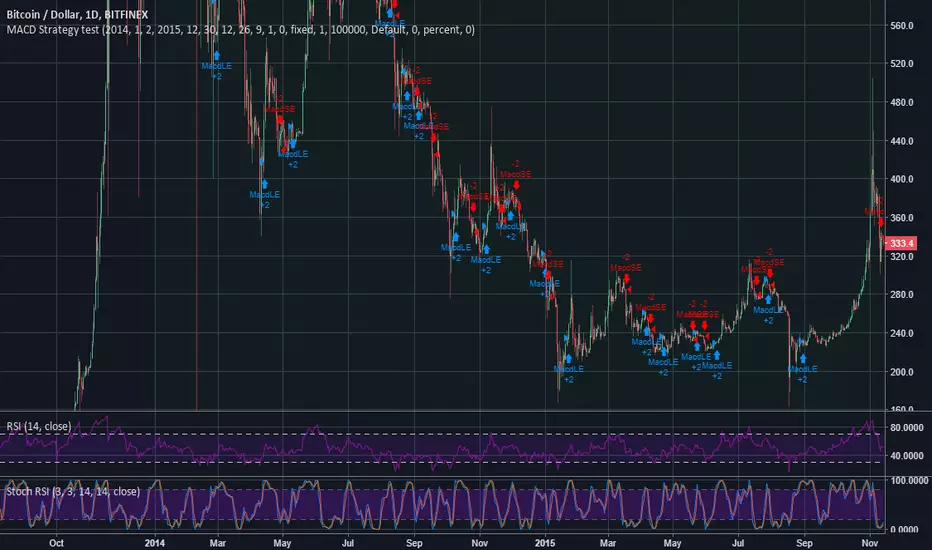Click red MacdSE arrow beside the 360.0 price level

(x=881, y=222)
